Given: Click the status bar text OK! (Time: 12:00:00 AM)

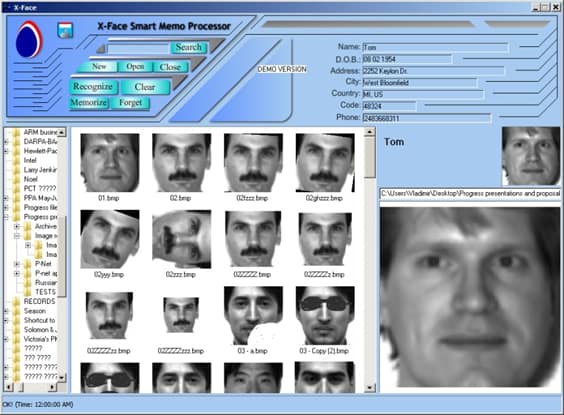Looking at the screenshot, I should (x=38, y=405).
